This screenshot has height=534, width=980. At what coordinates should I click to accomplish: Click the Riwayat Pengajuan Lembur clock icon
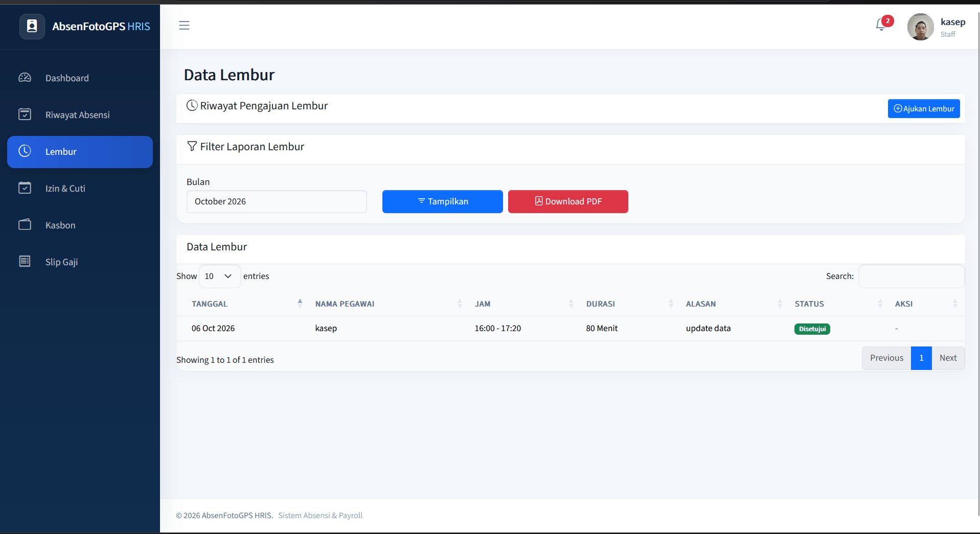coord(192,105)
